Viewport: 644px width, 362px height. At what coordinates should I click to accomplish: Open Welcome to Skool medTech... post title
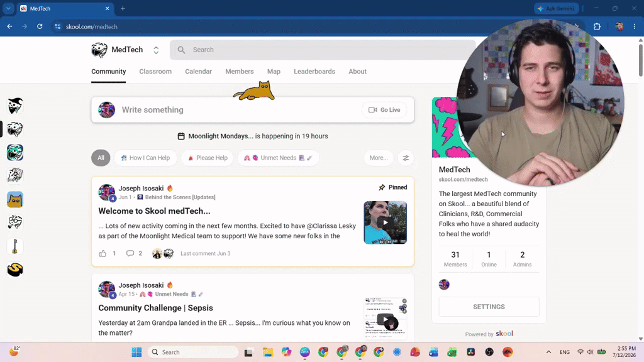(x=154, y=211)
